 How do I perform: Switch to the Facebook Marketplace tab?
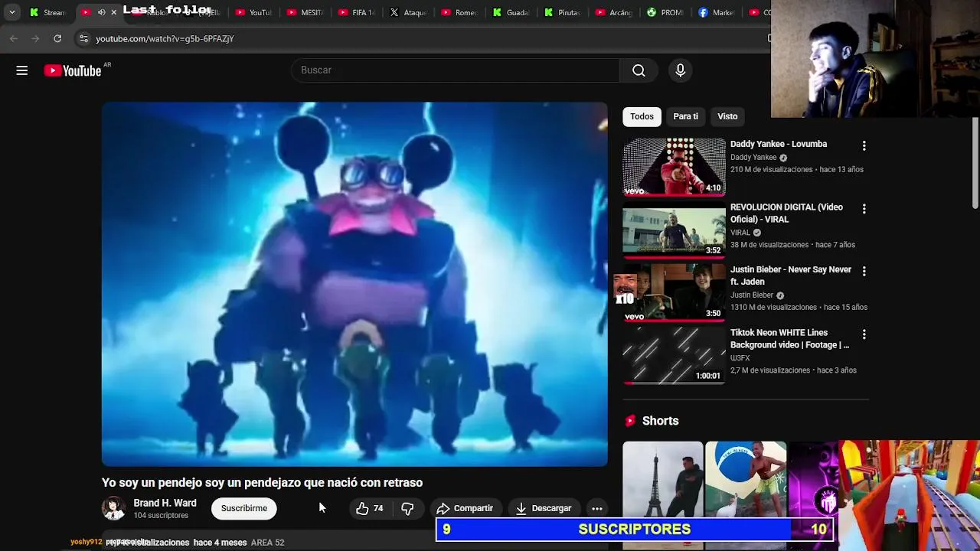(716, 12)
